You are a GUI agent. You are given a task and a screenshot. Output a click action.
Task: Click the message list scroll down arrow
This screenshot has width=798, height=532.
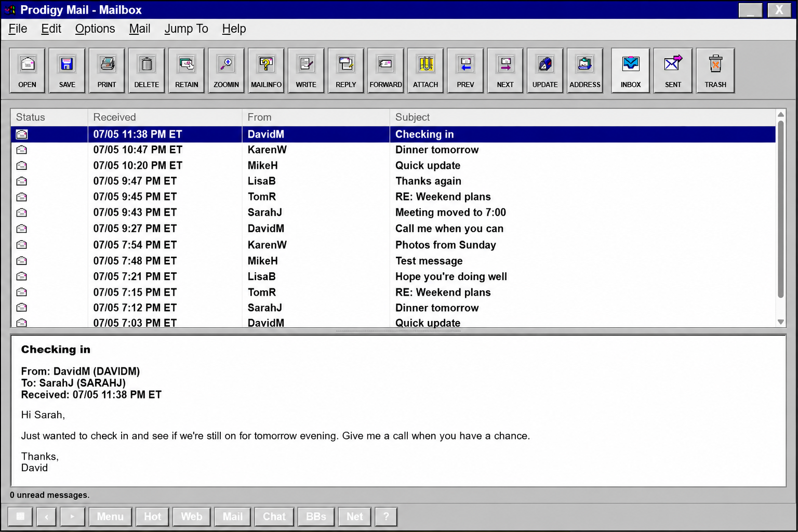point(780,322)
